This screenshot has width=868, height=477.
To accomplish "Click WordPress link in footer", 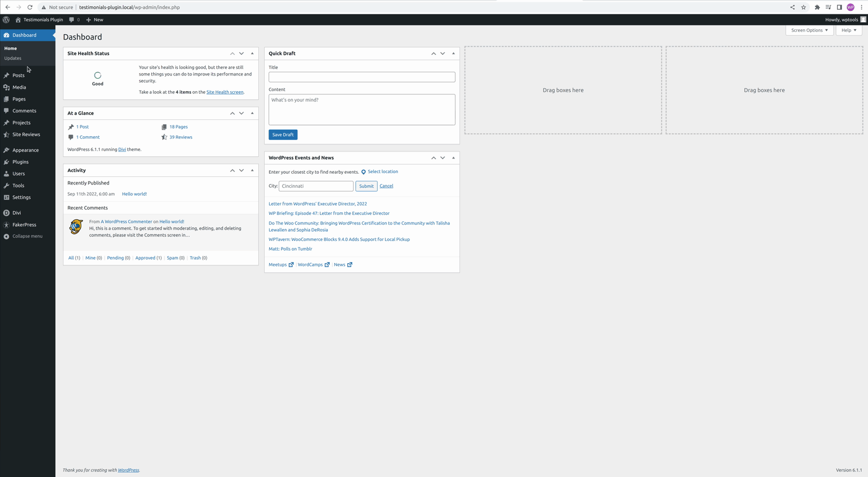I will point(129,470).
